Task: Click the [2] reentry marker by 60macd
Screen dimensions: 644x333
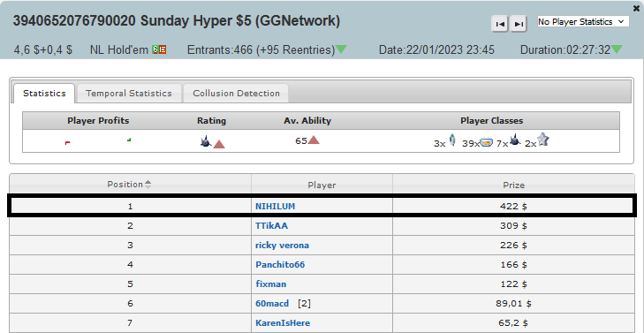Action: click(x=305, y=304)
